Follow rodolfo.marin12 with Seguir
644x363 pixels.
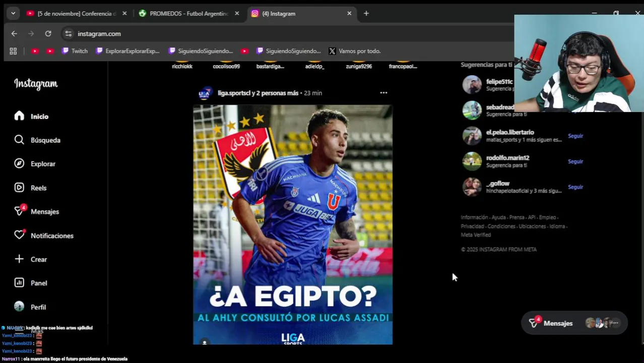575,161
